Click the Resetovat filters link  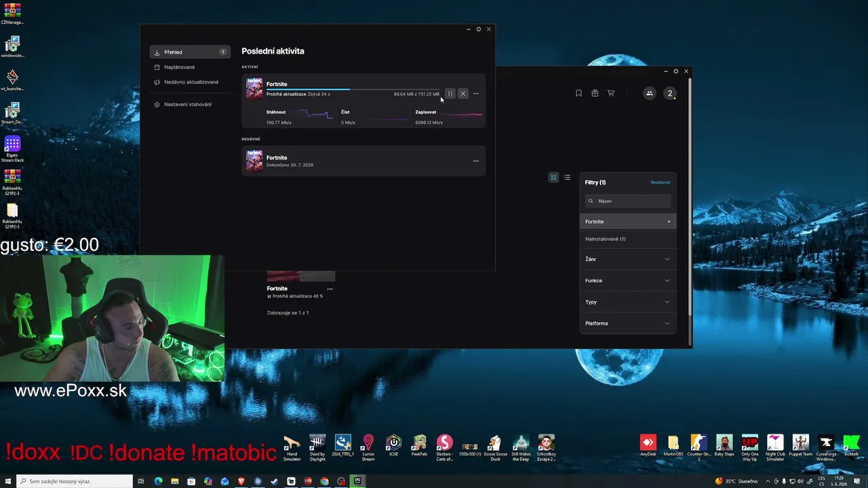pos(660,182)
